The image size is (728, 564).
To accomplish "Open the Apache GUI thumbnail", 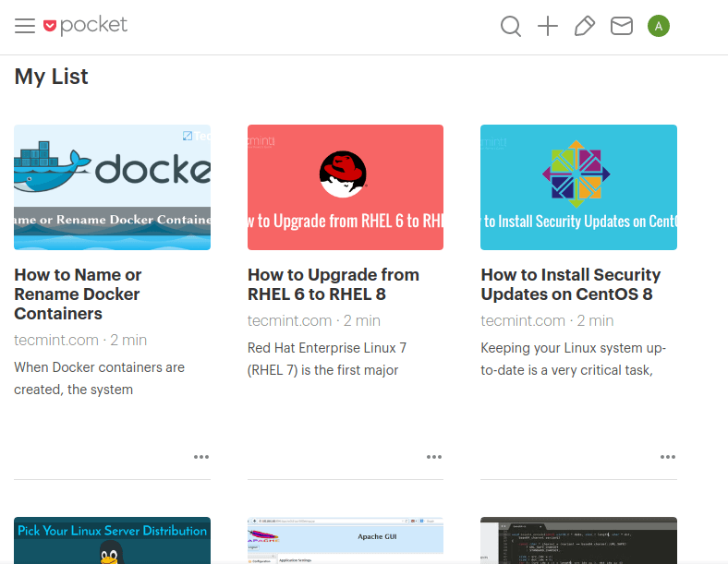I will click(x=346, y=540).
